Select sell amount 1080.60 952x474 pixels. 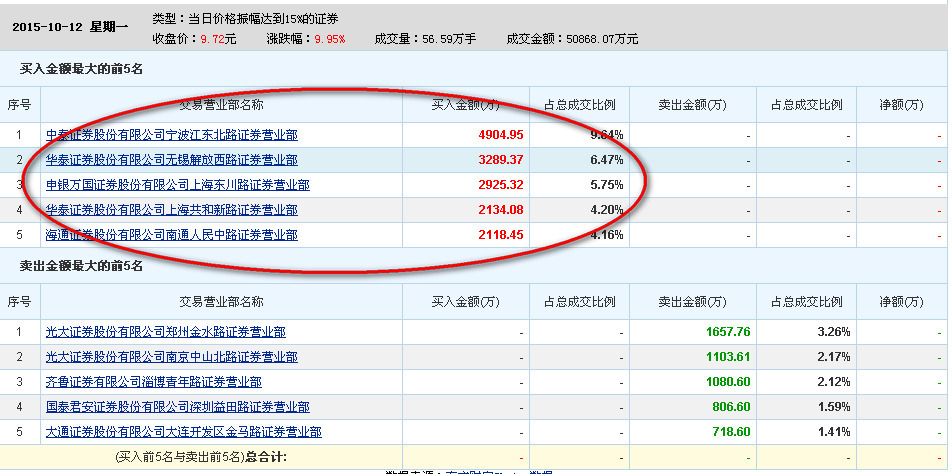tap(729, 382)
